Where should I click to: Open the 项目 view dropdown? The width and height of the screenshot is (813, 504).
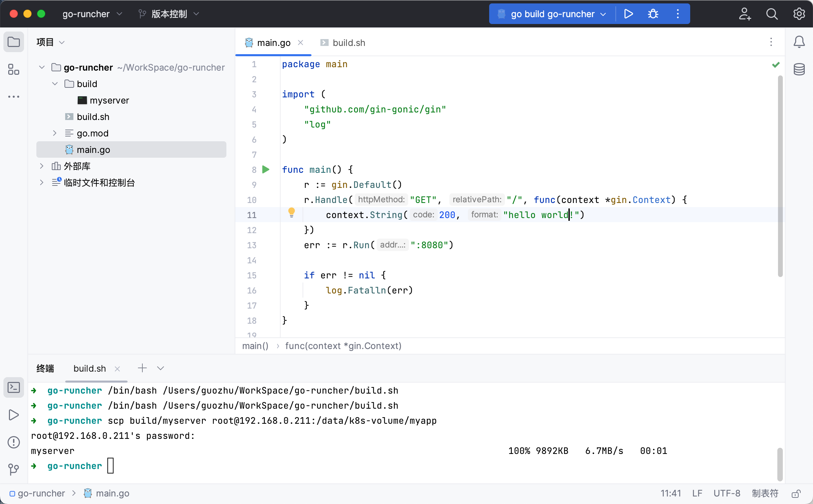click(x=51, y=42)
